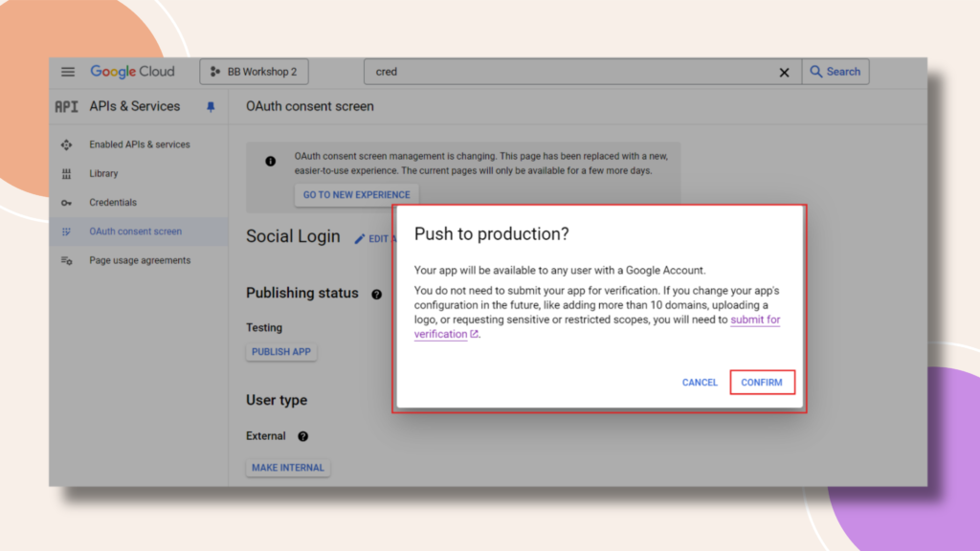
Task: Click the Push to production? dialog title
Action: click(x=491, y=233)
